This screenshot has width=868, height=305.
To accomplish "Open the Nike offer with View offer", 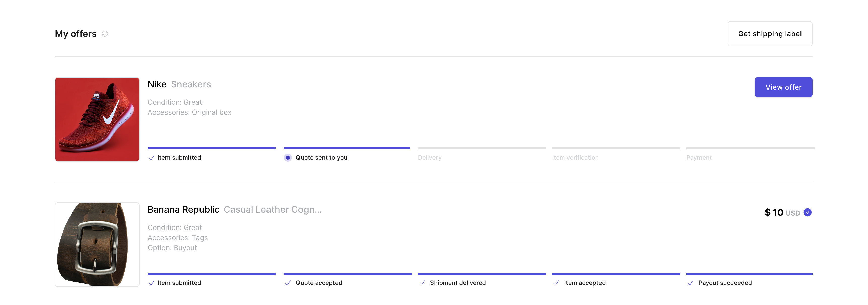I will 783,87.
